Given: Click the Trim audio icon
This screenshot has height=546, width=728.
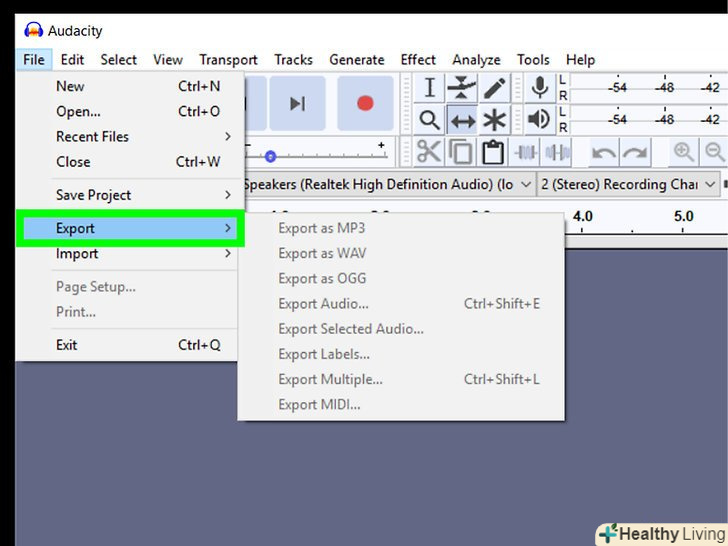Looking at the screenshot, I should coord(526,152).
